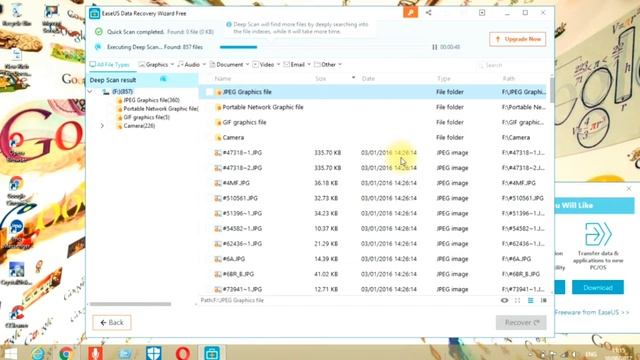The image size is (640, 360).
Task: Click the GIF graphics file folder icon in tree
Action: click(119, 117)
